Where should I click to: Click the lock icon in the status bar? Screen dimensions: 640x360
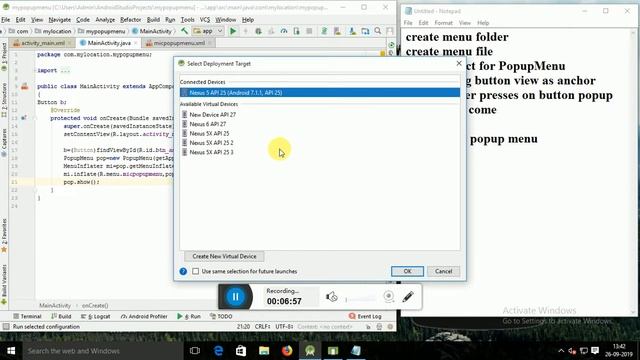[368, 327]
